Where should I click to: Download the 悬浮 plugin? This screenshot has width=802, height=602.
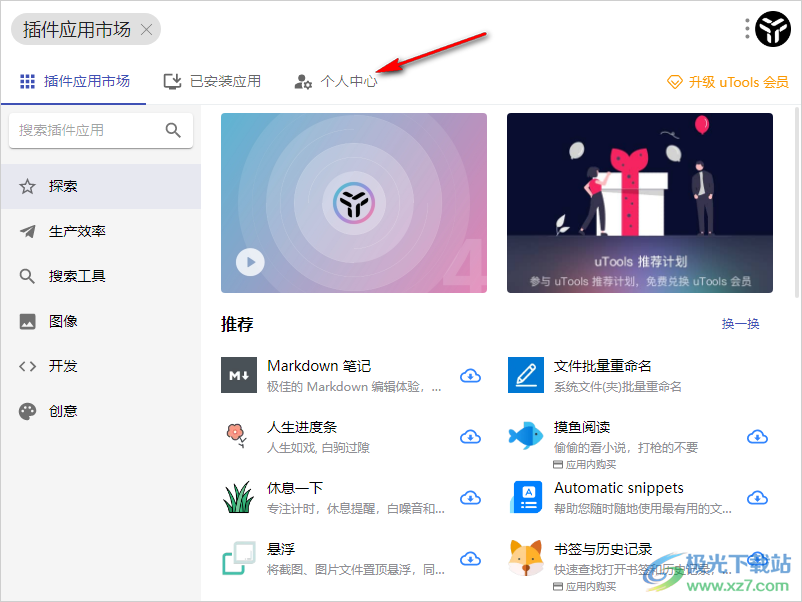pos(471,559)
